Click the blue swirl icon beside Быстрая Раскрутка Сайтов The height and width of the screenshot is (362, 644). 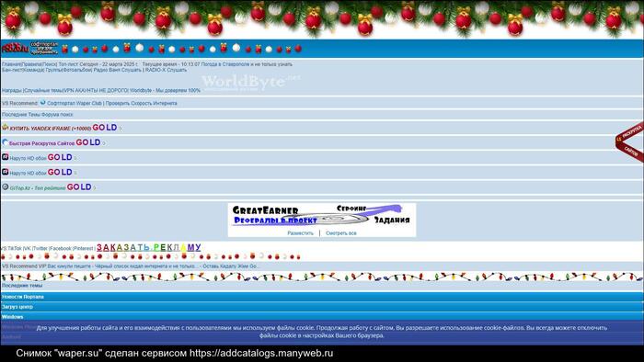(5, 142)
